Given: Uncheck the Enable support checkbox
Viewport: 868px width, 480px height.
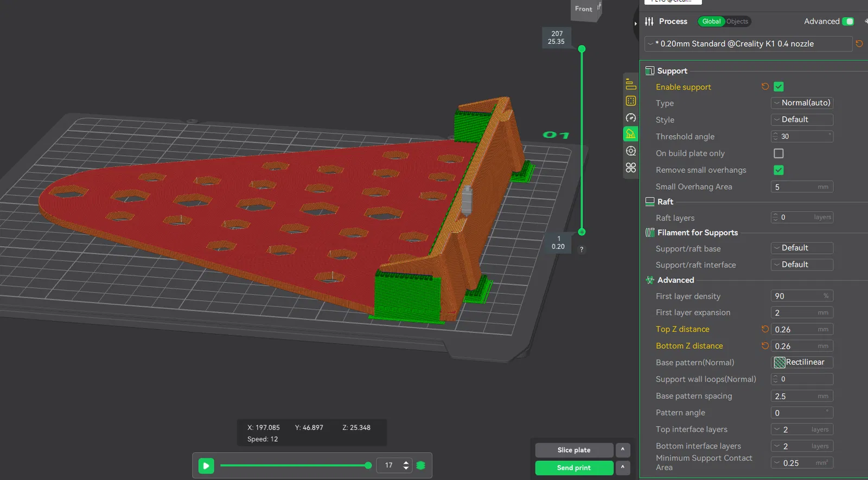Looking at the screenshot, I should [778, 87].
